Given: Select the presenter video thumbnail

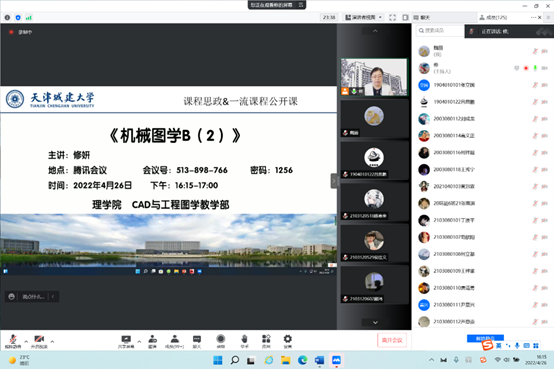Looking at the screenshot, I should 374,77.
